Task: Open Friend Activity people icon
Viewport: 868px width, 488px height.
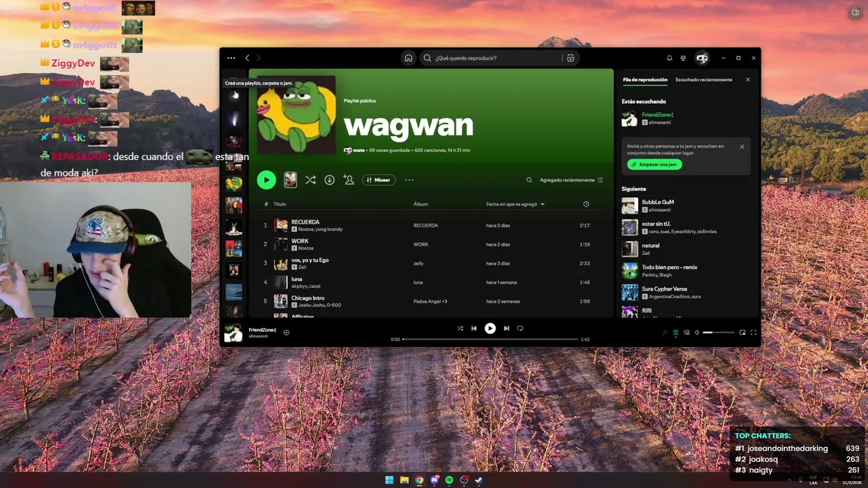Action: click(x=684, y=58)
